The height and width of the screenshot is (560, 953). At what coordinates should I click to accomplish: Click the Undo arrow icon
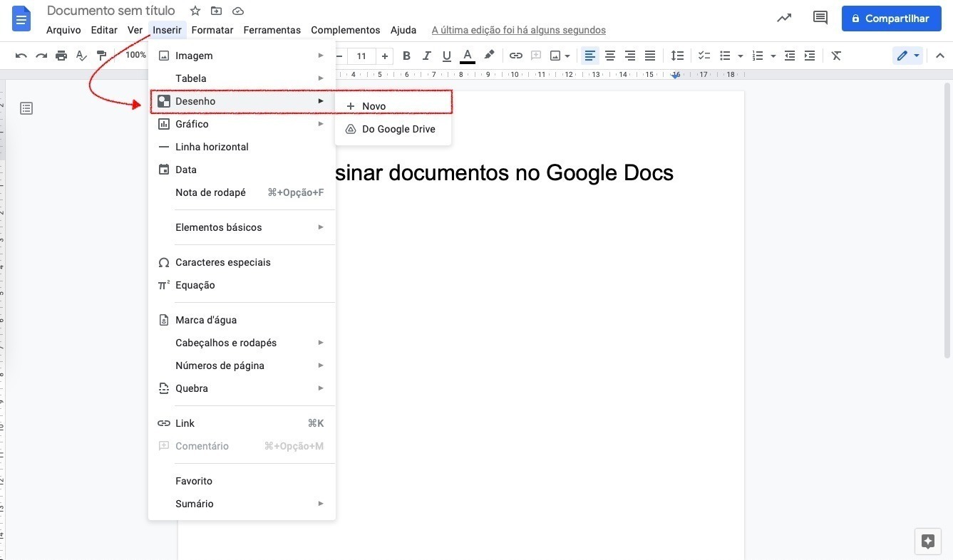pos(21,56)
